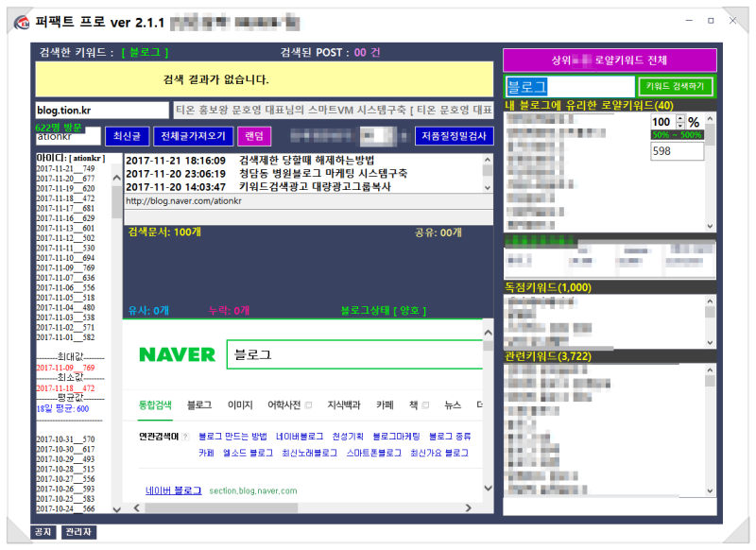Select post 검색제한 당할때 해제하는방법

coord(306,160)
